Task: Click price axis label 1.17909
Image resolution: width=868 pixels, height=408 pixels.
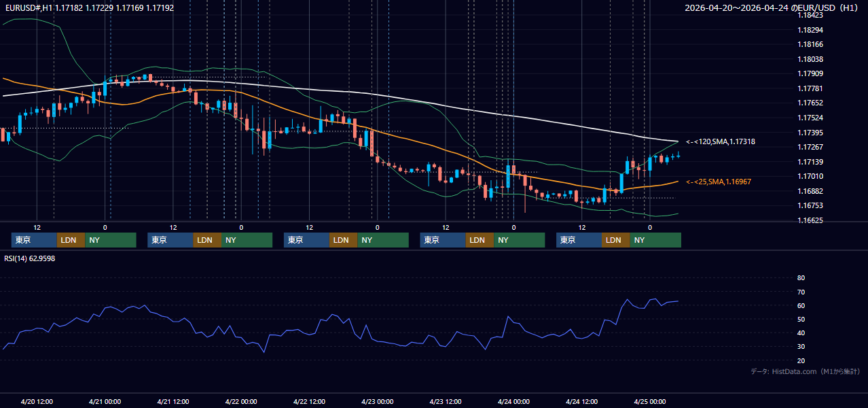Action: [x=811, y=73]
